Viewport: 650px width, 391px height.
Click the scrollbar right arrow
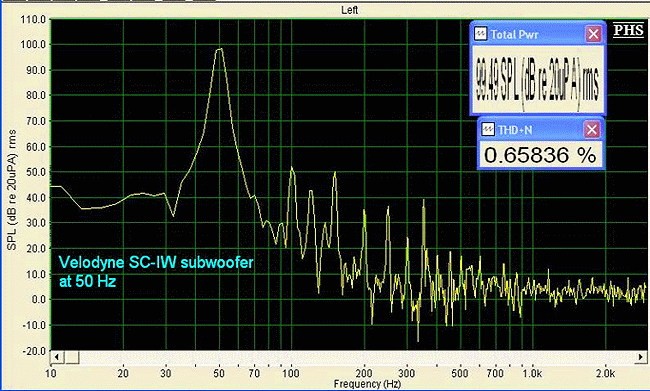[x=640, y=357]
